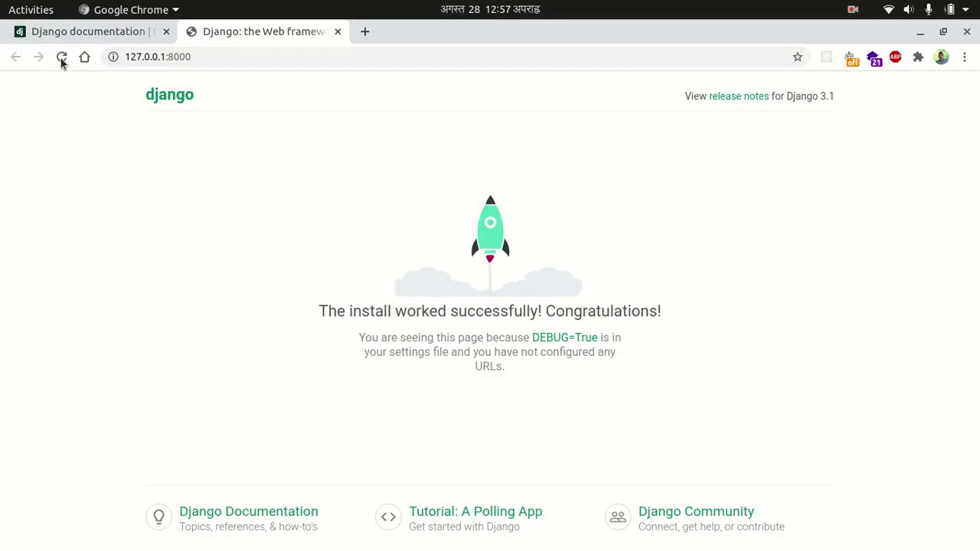Screen dimensions: 980x551
Task: Minimize the Chrome window
Action: pyautogui.click(x=920, y=31)
